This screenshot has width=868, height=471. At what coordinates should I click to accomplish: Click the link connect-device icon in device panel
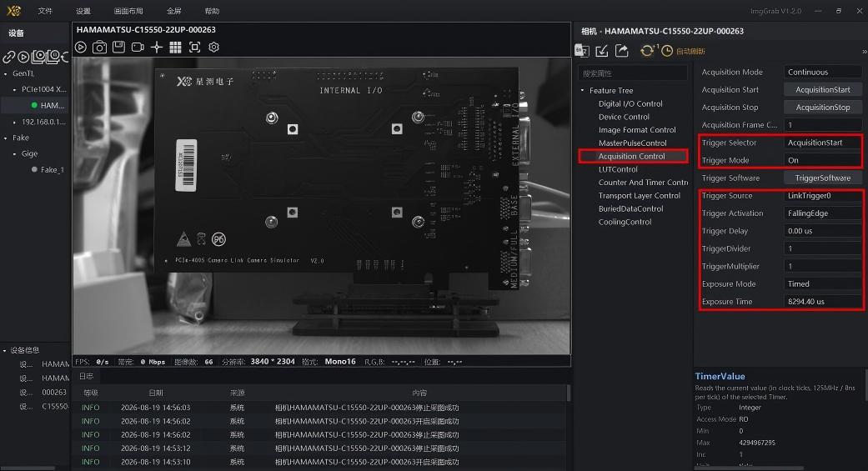pyautogui.click(x=9, y=57)
